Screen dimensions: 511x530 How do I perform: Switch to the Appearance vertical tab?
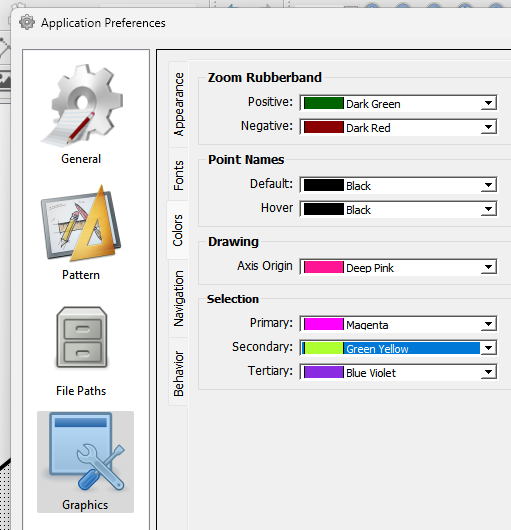(x=178, y=104)
